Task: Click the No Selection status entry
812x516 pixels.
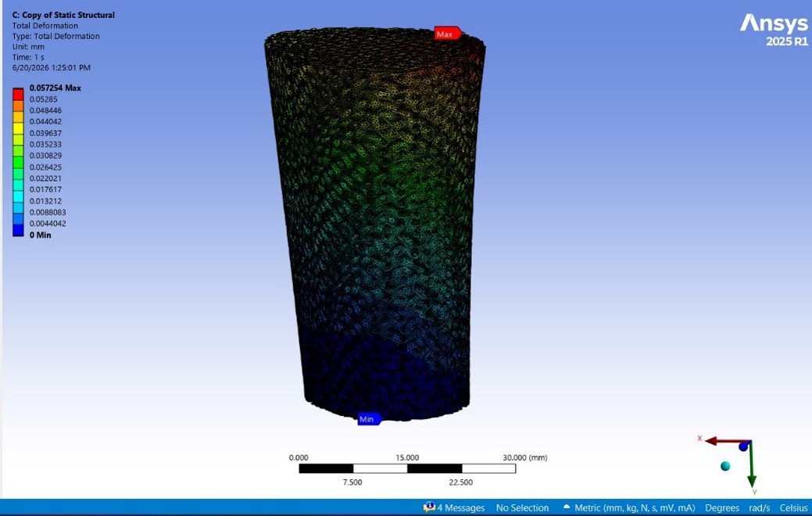Action: pyautogui.click(x=522, y=507)
